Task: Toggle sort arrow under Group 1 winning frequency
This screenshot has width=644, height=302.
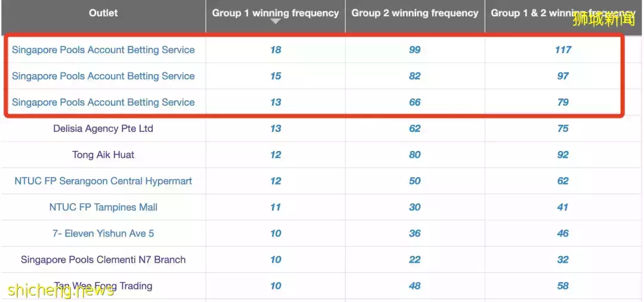Action: (275, 21)
